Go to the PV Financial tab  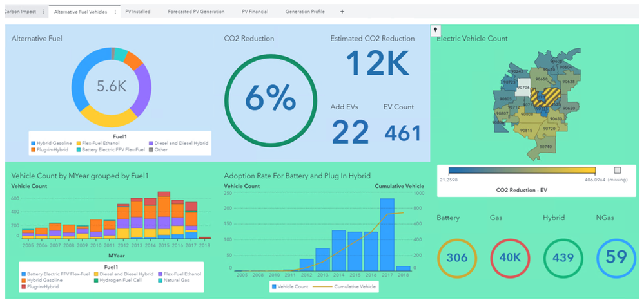[x=255, y=12]
